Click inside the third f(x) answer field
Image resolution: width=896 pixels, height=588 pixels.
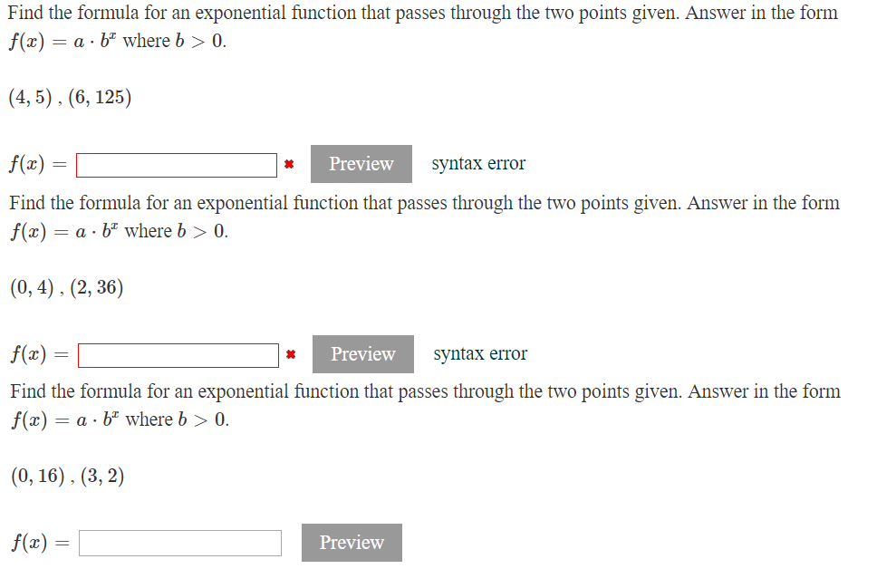click(178, 543)
